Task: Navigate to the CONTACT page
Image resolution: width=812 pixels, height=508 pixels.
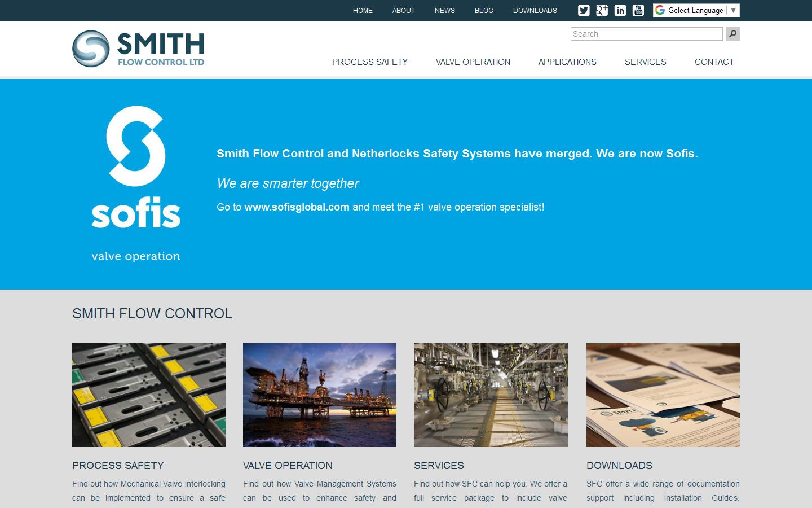Action: [x=714, y=62]
